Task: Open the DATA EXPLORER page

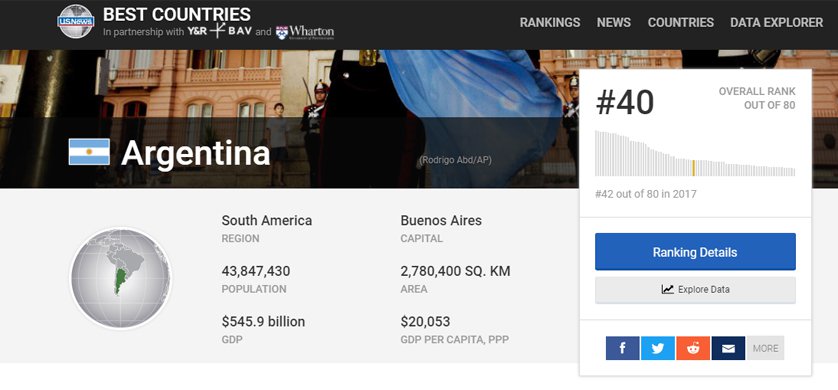Action: point(777,22)
